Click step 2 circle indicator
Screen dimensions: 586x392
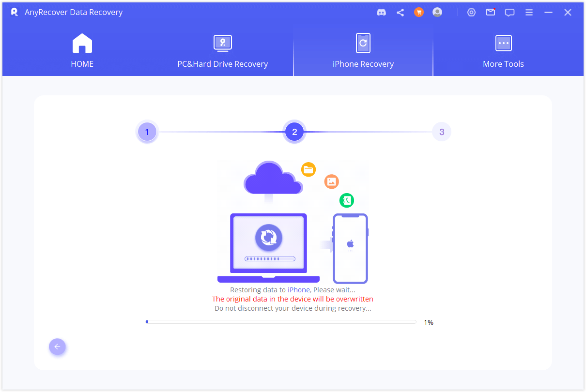(x=294, y=132)
